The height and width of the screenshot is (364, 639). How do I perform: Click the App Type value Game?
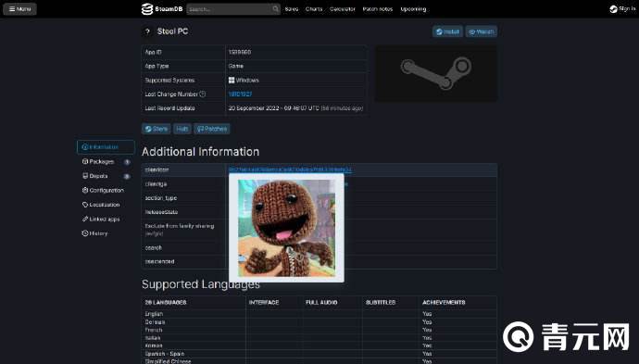pos(236,66)
